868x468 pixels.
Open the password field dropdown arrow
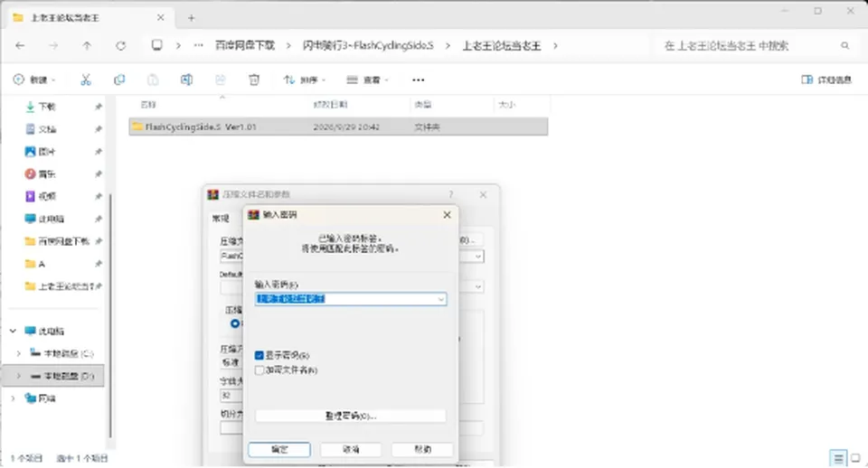(440, 299)
